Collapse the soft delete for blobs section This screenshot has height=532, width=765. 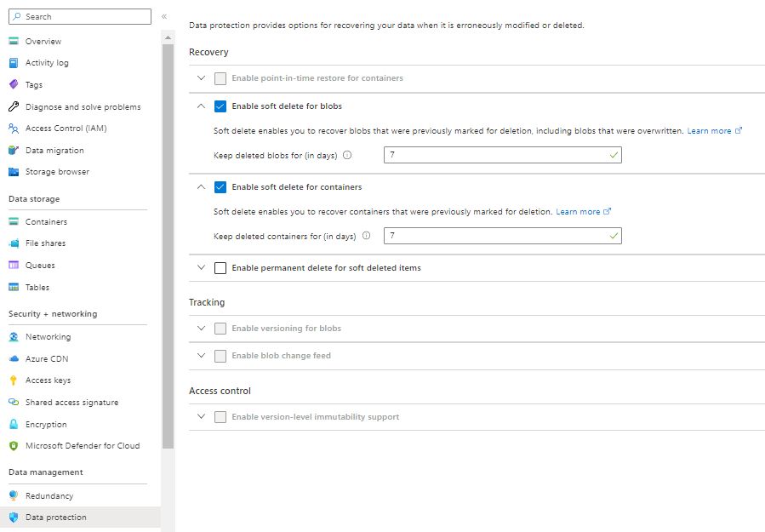(x=201, y=106)
